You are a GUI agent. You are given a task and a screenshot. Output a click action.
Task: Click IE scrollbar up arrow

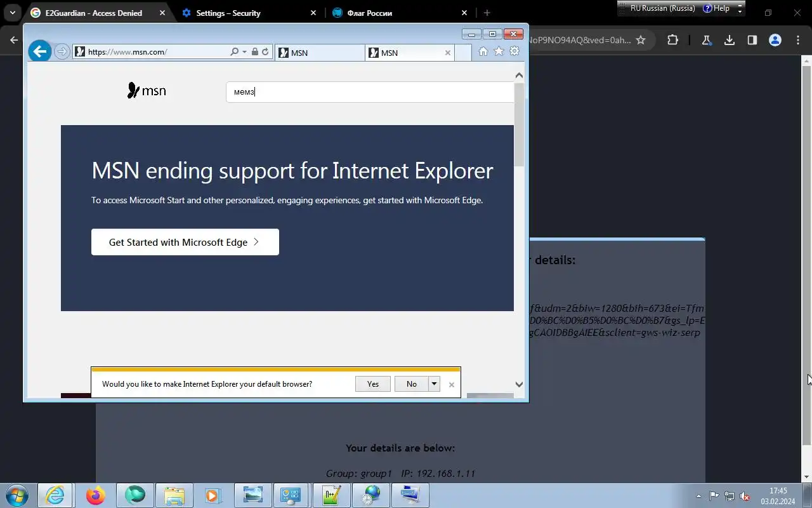pos(519,75)
